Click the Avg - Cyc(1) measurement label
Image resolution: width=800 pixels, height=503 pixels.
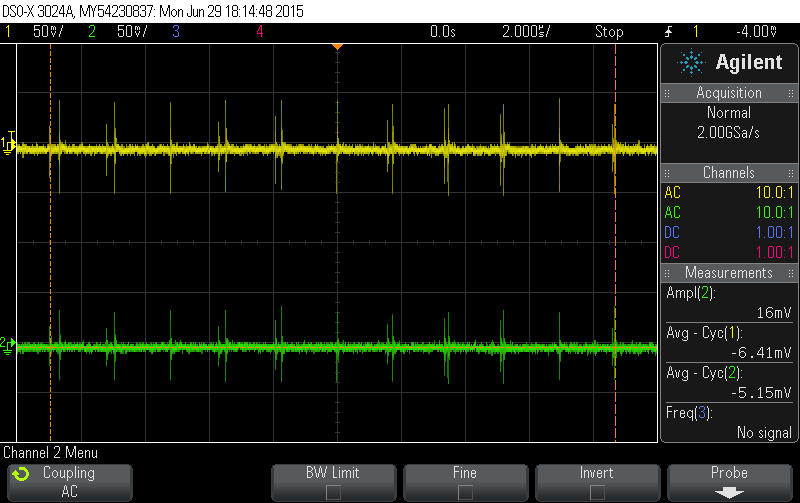[x=704, y=333]
